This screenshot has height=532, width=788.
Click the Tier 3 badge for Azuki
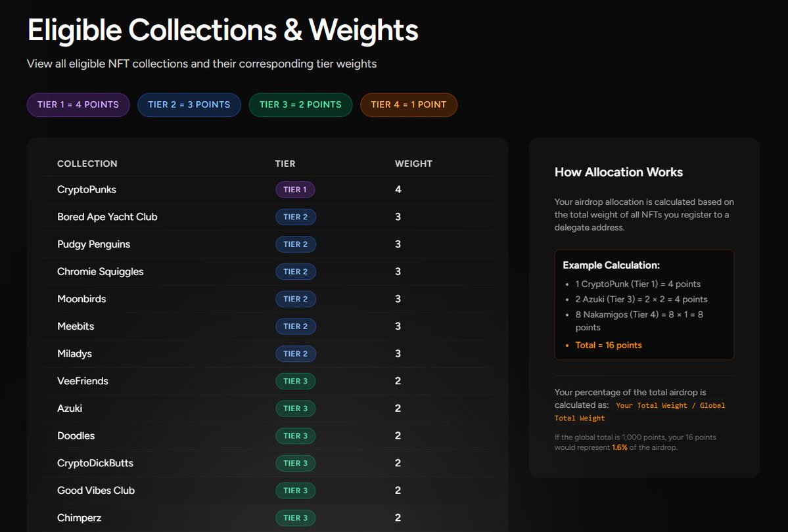coord(296,409)
